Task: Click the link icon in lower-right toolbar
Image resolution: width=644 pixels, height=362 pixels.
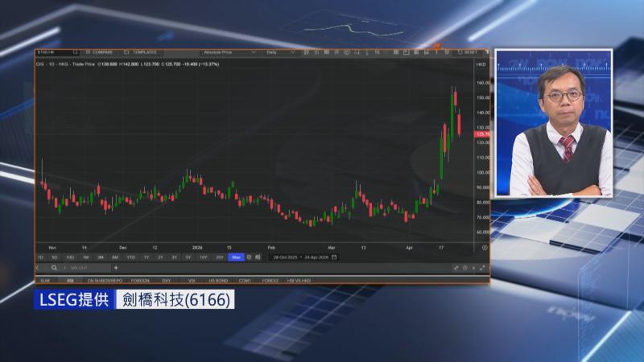Action: tap(456, 268)
